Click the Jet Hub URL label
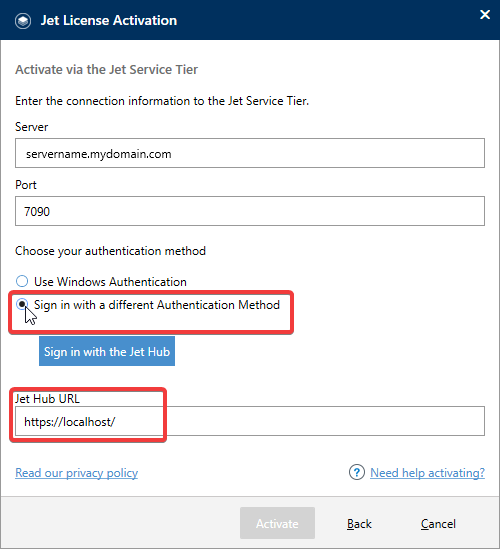The width and height of the screenshot is (500, 549). pyautogui.click(x=47, y=399)
